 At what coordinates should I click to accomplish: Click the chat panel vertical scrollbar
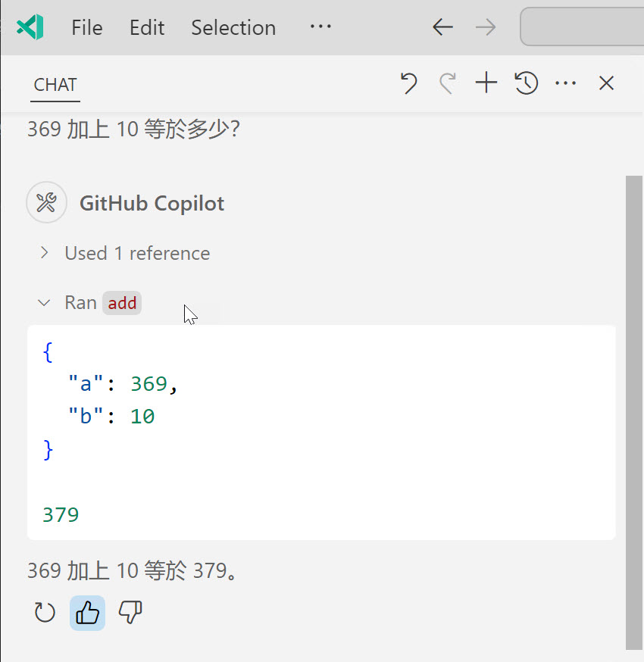coord(634,413)
